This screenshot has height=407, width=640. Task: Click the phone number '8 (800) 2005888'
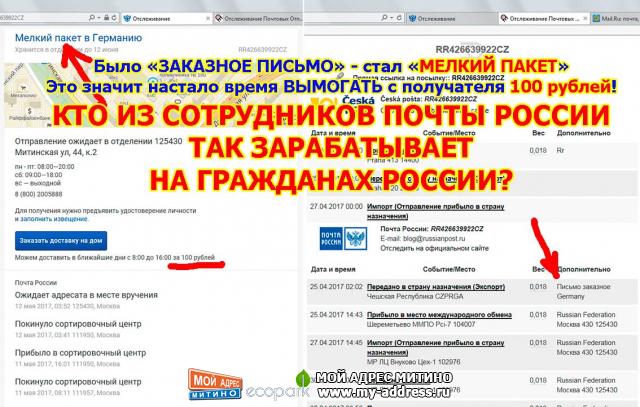pos(38,194)
